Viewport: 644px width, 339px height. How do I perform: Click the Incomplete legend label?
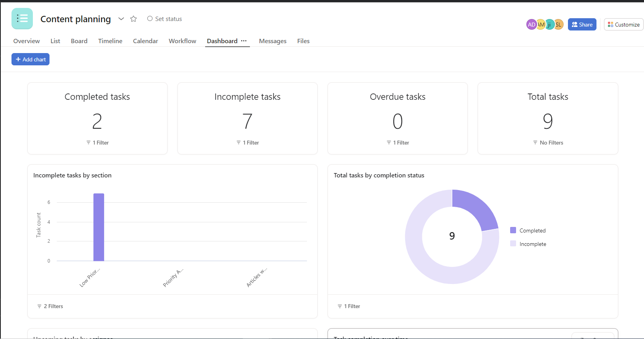[x=533, y=244]
